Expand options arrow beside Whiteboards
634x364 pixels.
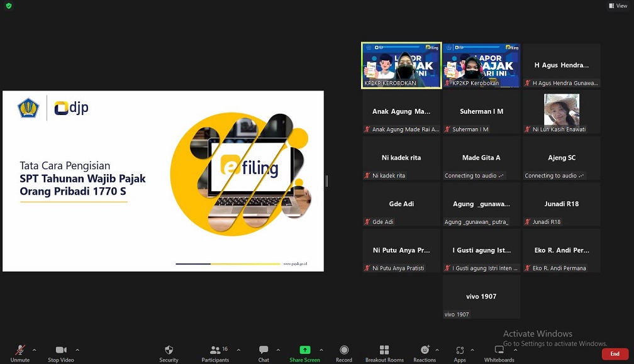[x=515, y=350]
